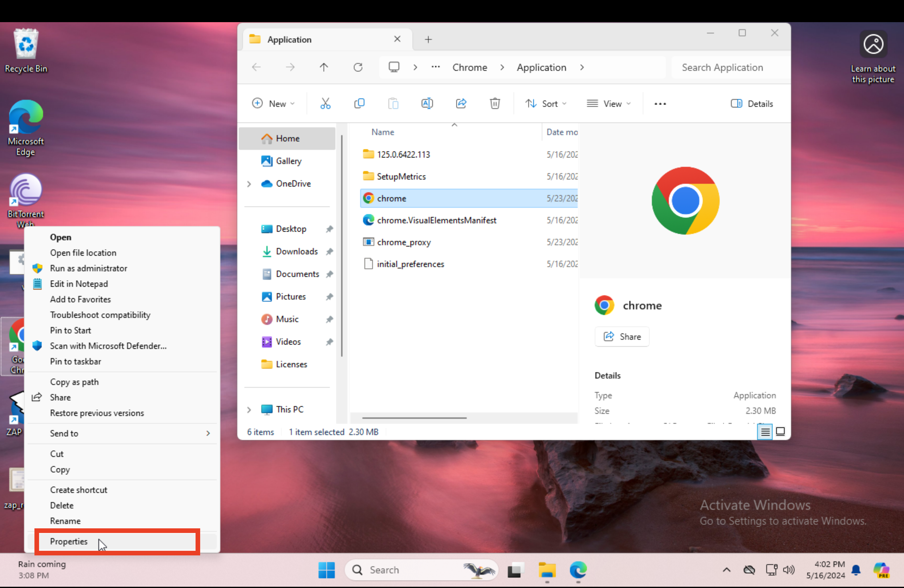Choose Run as administrator in context menu
This screenshot has height=588, width=904.
[x=89, y=268]
